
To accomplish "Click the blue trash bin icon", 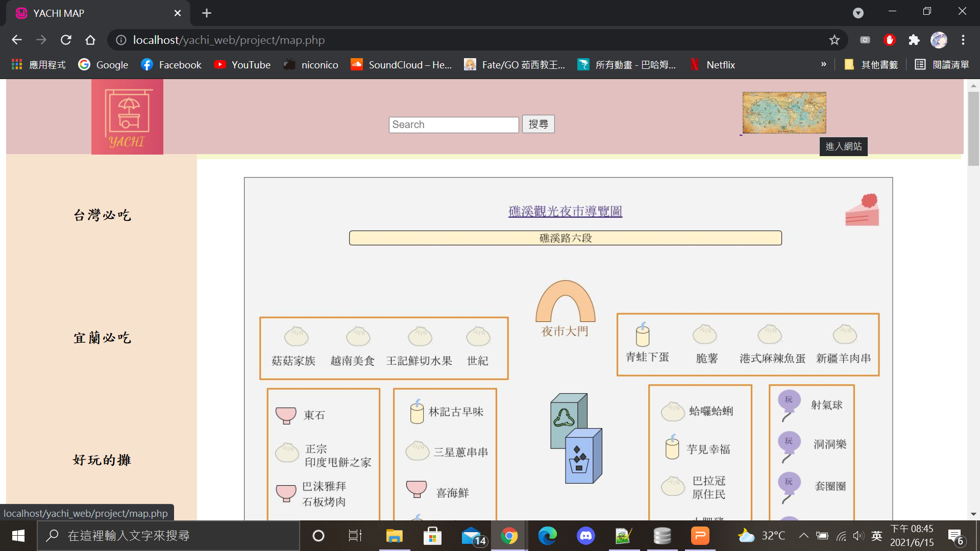I will click(x=583, y=456).
